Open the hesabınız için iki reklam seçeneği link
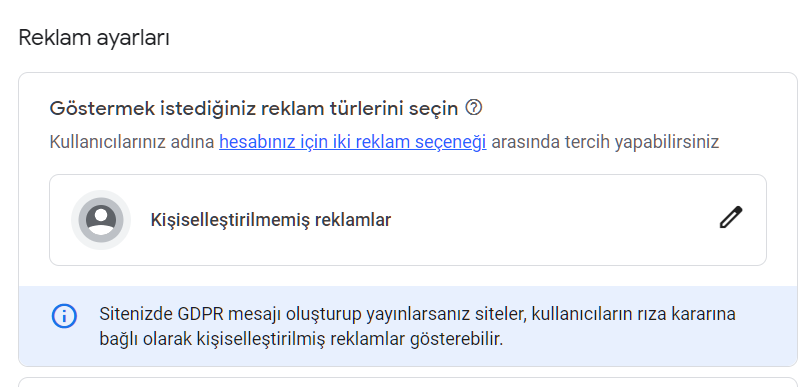807x387 pixels. point(353,142)
